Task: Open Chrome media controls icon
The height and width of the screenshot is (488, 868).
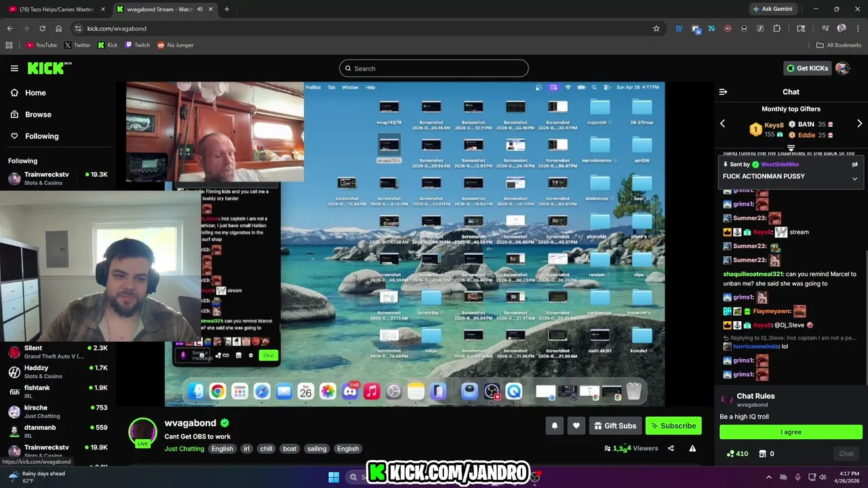Action: tap(825, 28)
